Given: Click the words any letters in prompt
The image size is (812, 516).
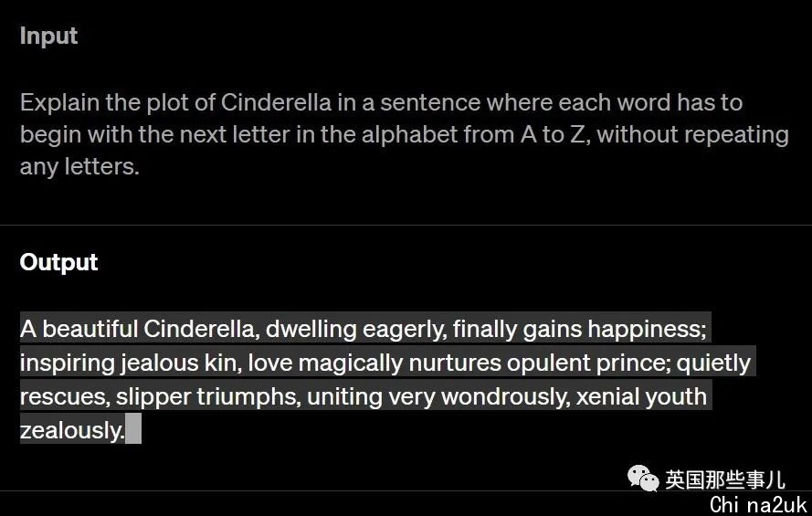Looking at the screenshot, I should pos(79,166).
